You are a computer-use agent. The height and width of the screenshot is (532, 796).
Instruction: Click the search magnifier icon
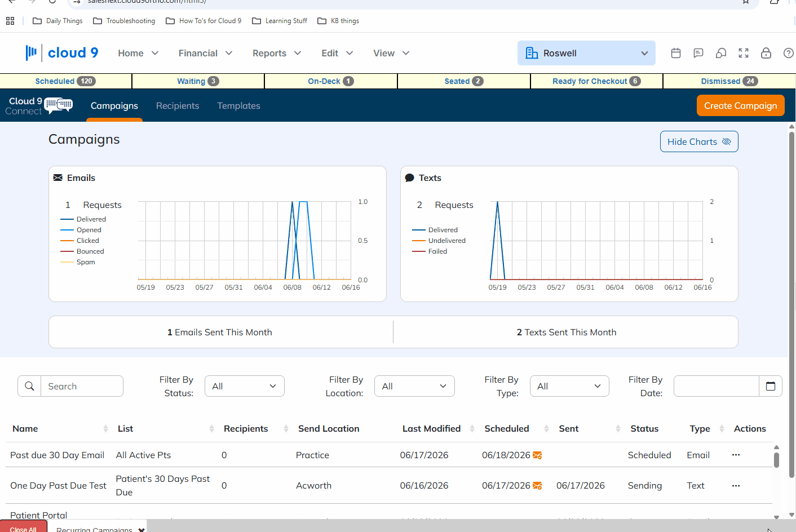[29, 386]
